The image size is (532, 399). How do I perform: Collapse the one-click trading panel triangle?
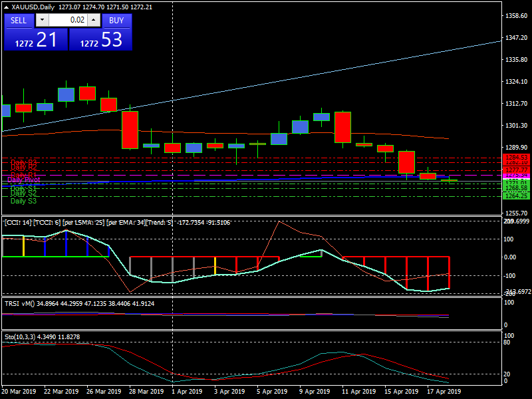pos(6,7)
